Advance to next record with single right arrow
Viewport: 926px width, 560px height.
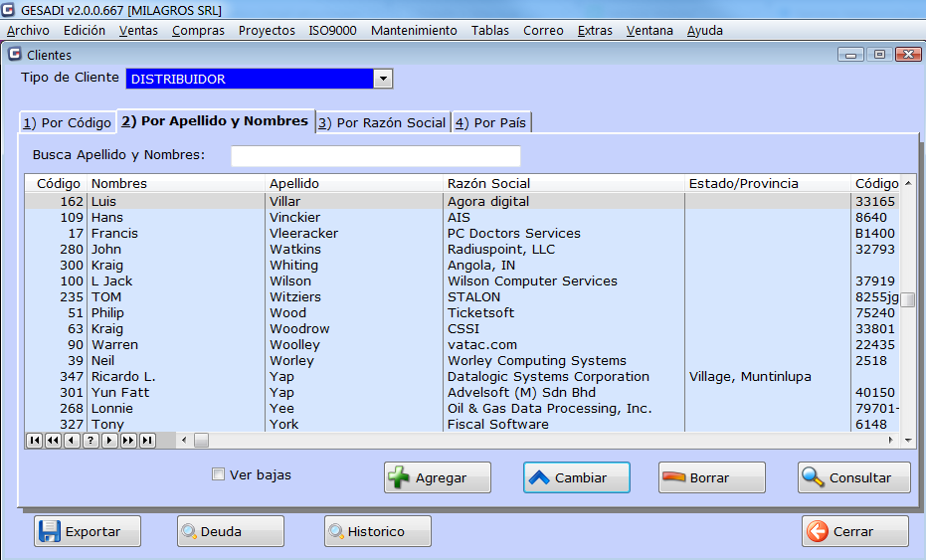pyautogui.click(x=109, y=441)
